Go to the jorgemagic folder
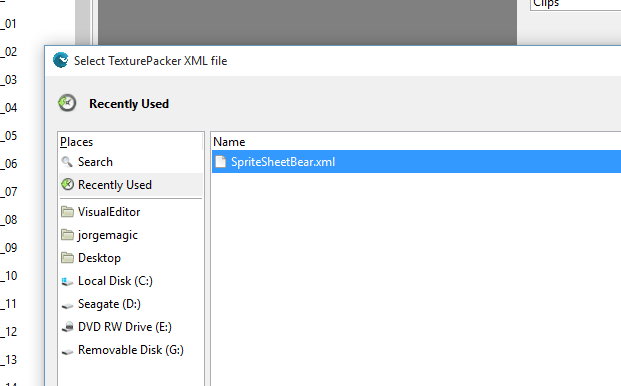621x386 pixels. click(131, 235)
